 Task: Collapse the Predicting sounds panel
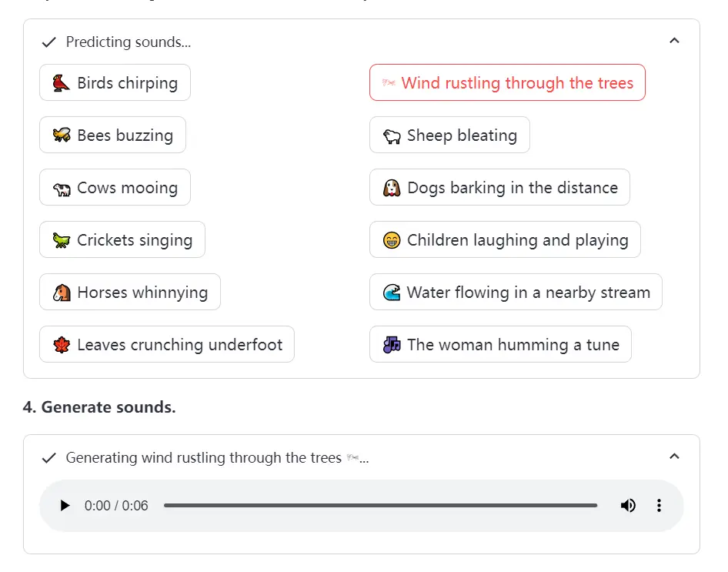[674, 41]
